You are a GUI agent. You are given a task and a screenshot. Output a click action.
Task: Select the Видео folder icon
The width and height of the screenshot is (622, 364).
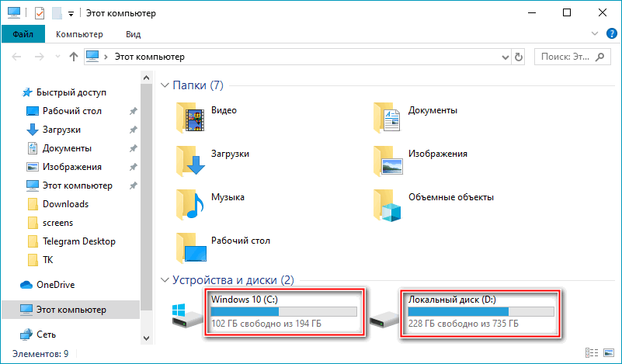tap(190, 117)
